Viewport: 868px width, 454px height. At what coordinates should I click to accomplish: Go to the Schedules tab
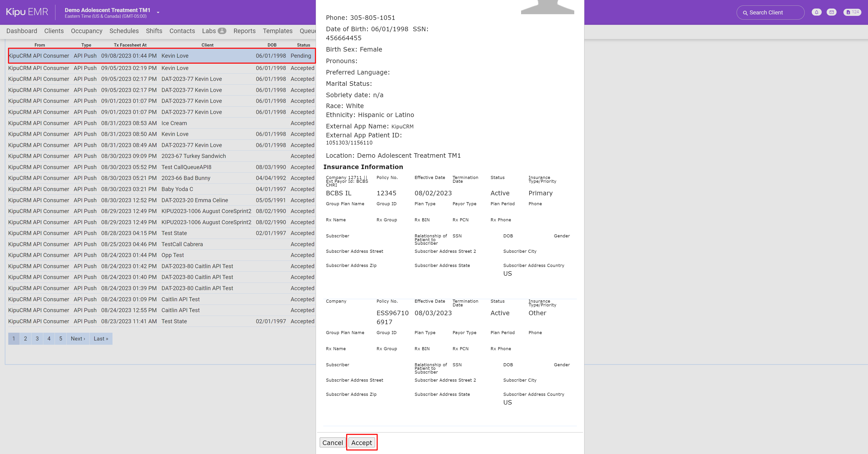point(124,31)
